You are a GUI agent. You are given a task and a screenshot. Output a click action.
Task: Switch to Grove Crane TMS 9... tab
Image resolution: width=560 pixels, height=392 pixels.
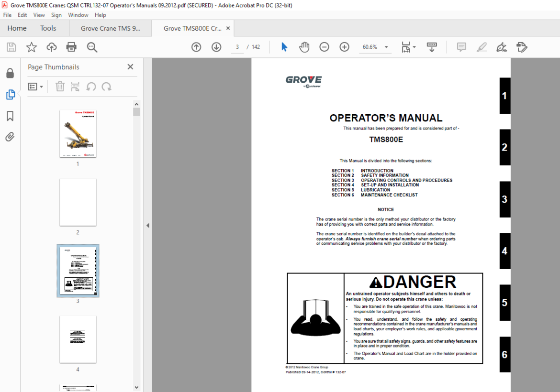pos(111,28)
